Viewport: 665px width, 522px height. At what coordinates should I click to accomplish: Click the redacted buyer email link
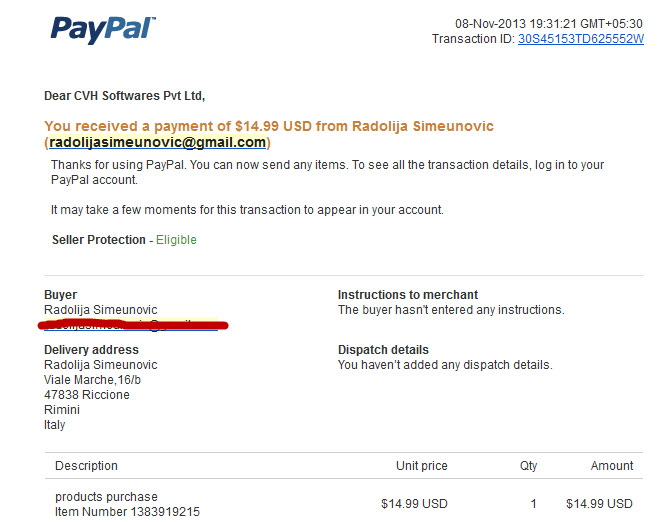pos(131,325)
